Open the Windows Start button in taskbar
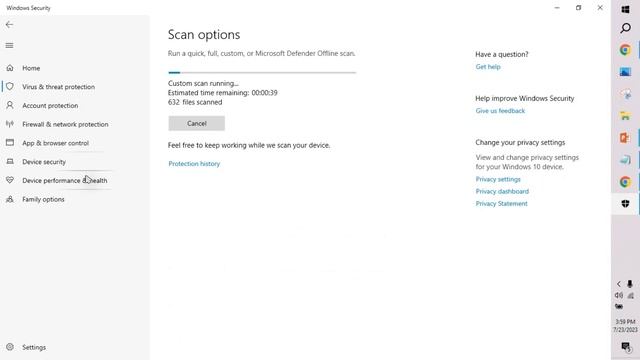Screen dimensions: 640x360 (625, 9)
